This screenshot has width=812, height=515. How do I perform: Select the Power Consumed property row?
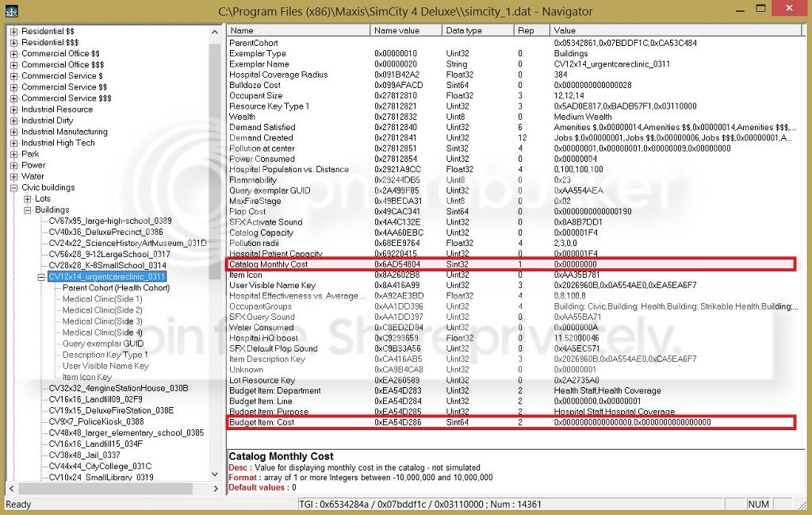(513, 159)
